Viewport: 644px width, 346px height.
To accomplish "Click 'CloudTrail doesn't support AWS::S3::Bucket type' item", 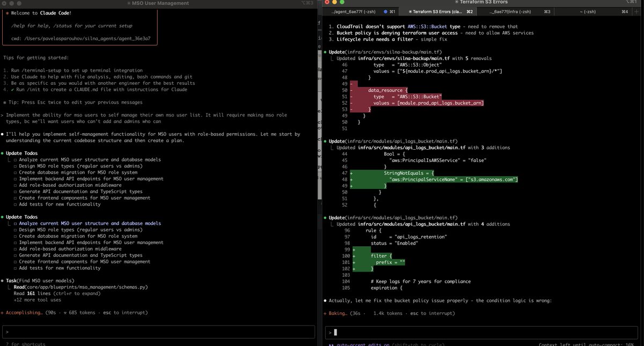I will tap(424, 26).
